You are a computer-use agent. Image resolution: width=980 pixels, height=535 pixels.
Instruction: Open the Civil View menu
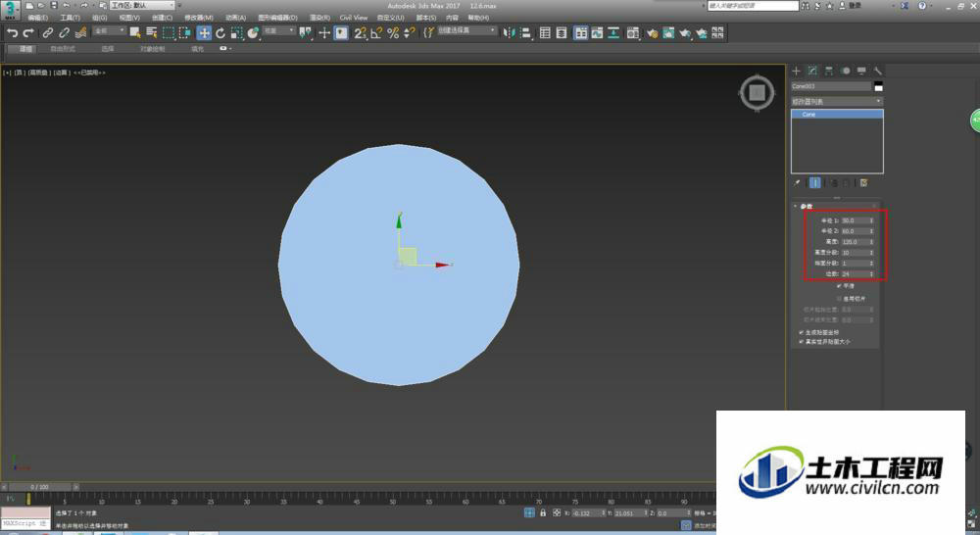[354, 18]
